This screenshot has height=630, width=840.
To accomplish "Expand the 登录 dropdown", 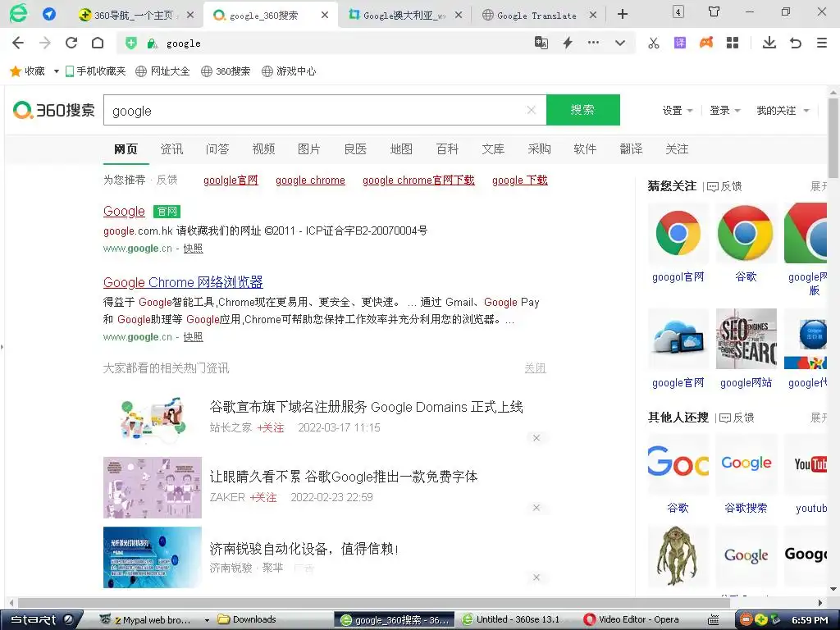I will click(x=725, y=111).
